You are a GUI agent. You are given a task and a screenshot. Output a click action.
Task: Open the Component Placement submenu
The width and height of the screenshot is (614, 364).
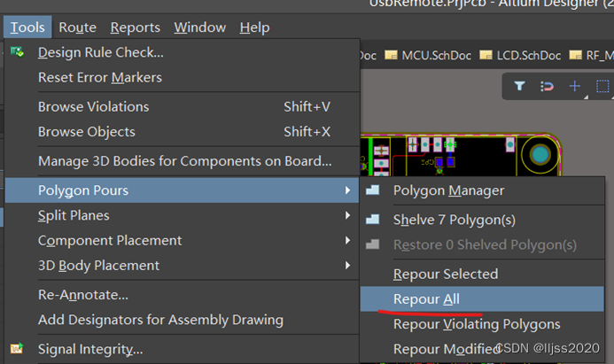click(183, 240)
